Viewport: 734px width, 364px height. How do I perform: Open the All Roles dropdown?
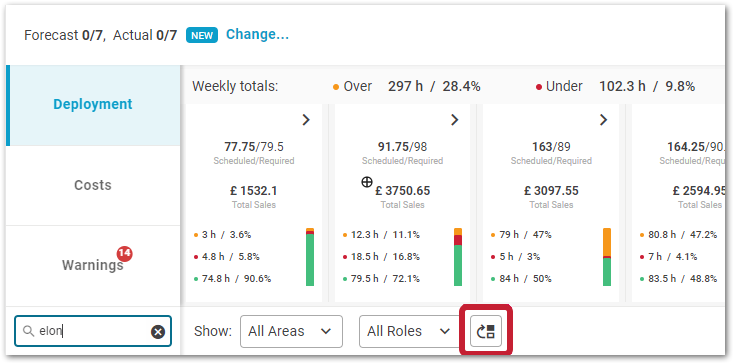[x=410, y=331]
